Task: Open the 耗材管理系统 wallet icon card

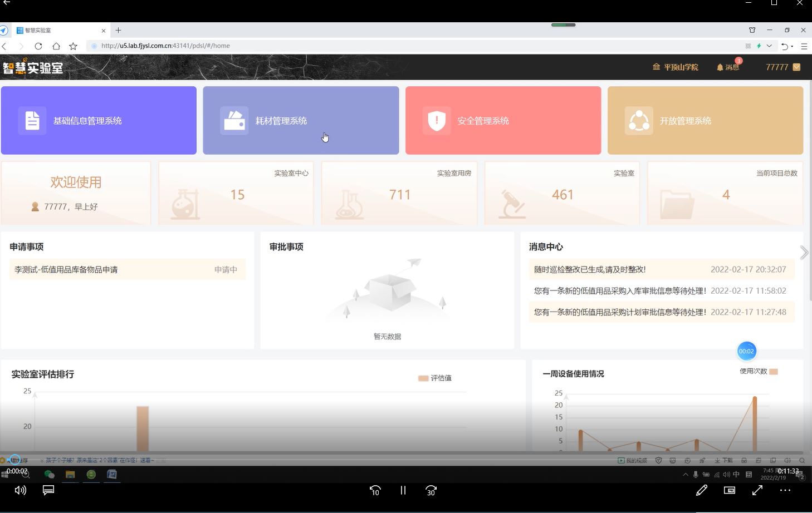Action: point(234,120)
